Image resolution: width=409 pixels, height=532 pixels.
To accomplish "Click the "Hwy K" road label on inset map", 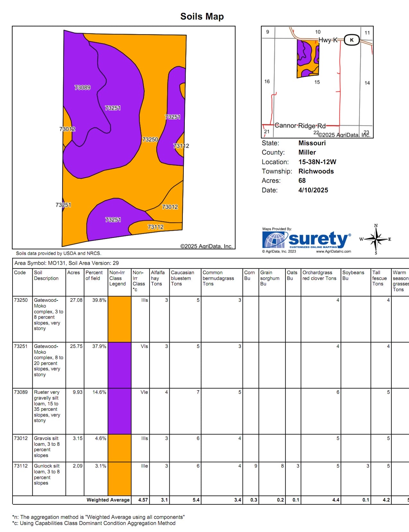I will click(328, 40).
